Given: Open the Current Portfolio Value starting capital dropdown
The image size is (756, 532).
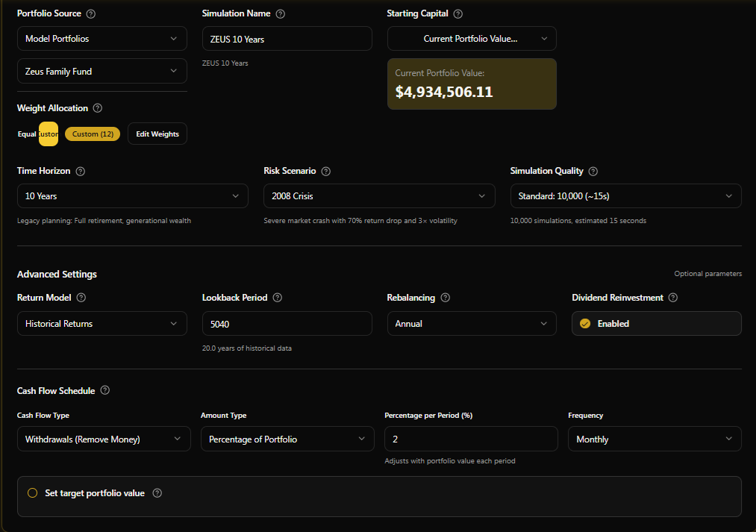Looking at the screenshot, I should coord(472,39).
